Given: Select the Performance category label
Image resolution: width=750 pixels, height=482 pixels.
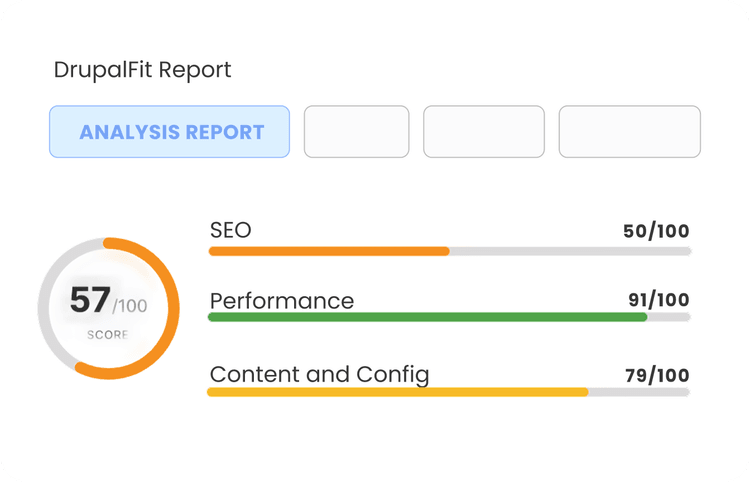Looking at the screenshot, I should [x=282, y=301].
